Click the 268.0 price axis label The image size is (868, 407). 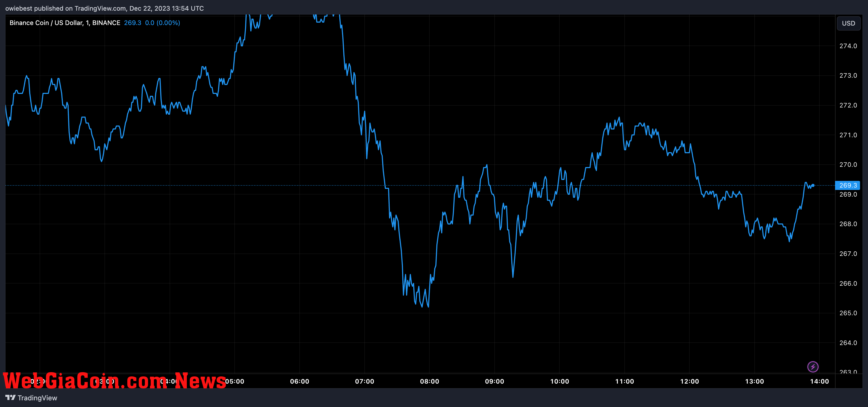[x=848, y=224]
